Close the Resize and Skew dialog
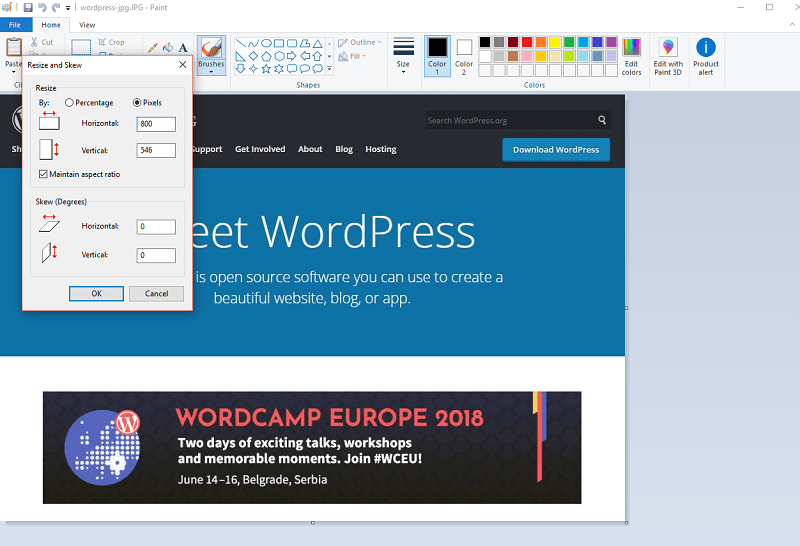This screenshot has width=800, height=546. [182, 65]
